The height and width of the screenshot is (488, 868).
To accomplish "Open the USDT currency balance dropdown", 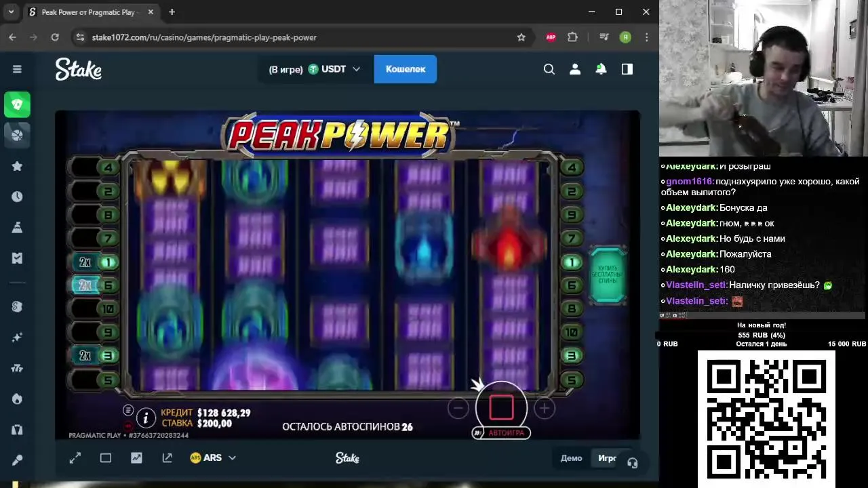I will pos(315,69).
